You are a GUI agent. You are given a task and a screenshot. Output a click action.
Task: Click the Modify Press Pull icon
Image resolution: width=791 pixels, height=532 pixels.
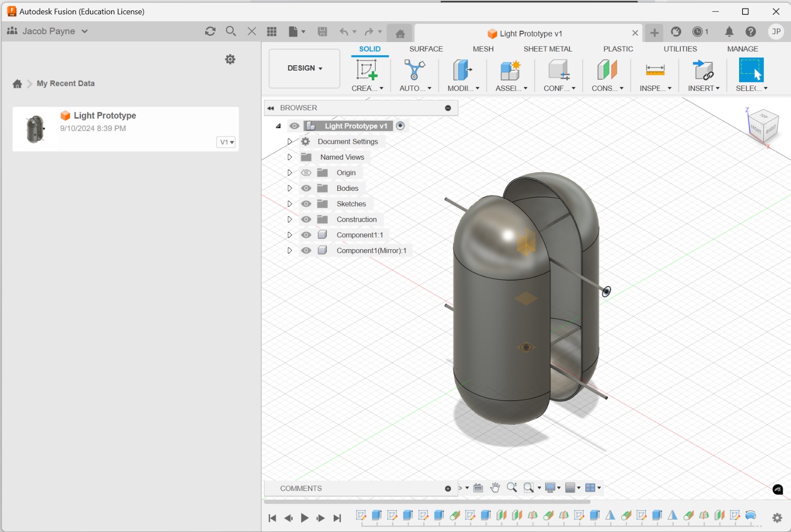pyautogui.click(x=462, y=70)
